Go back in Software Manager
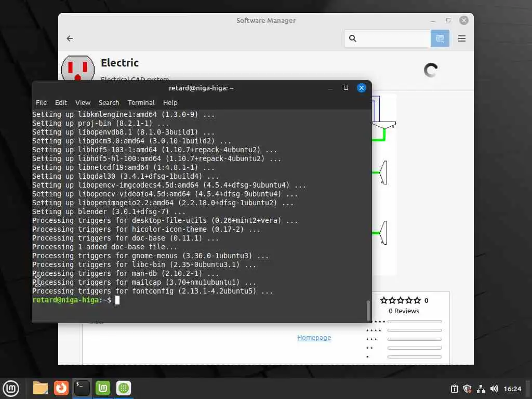Viewport: 532px width, 399px height. pos(70,38)
